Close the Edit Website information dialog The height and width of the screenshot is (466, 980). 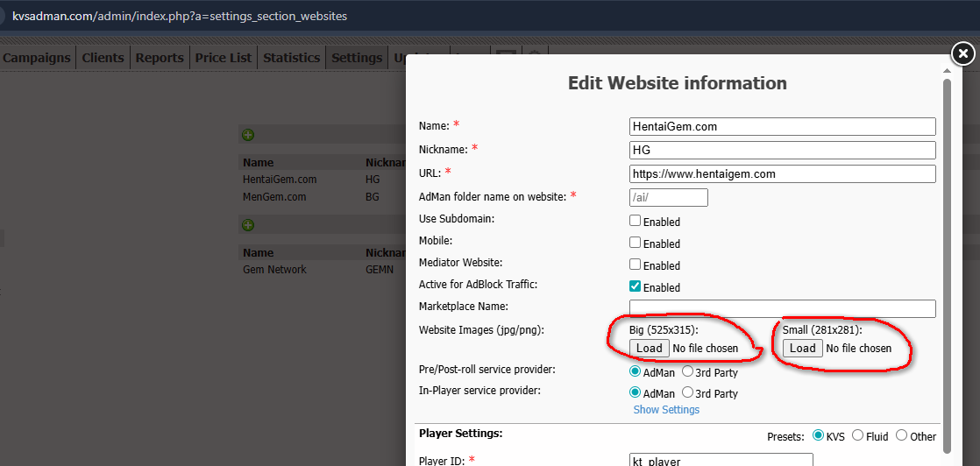coord(962,53)
